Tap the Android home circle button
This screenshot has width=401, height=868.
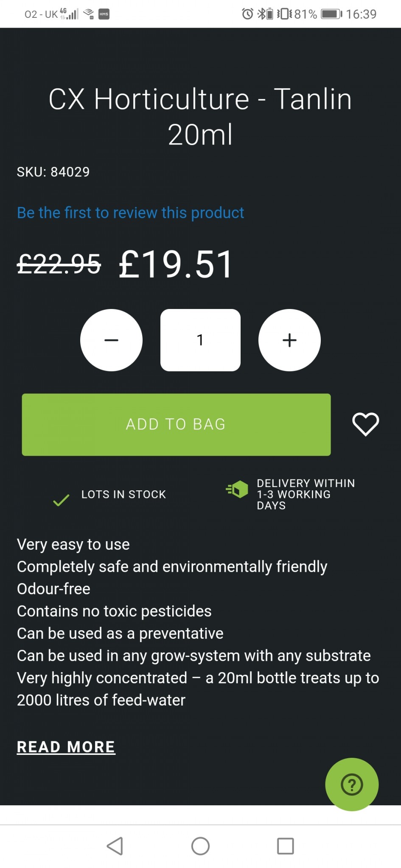pyautogui.click(x=200, y=846)
